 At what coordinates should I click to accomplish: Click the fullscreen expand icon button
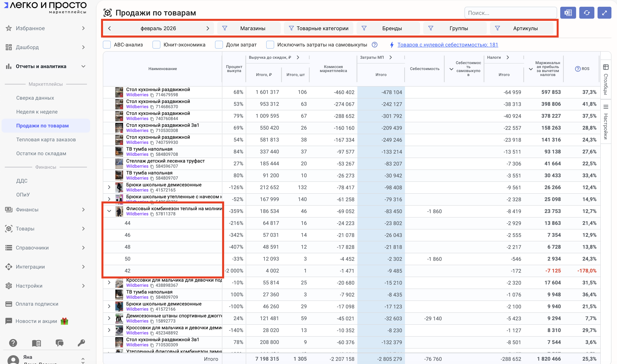tap(604, 13)
